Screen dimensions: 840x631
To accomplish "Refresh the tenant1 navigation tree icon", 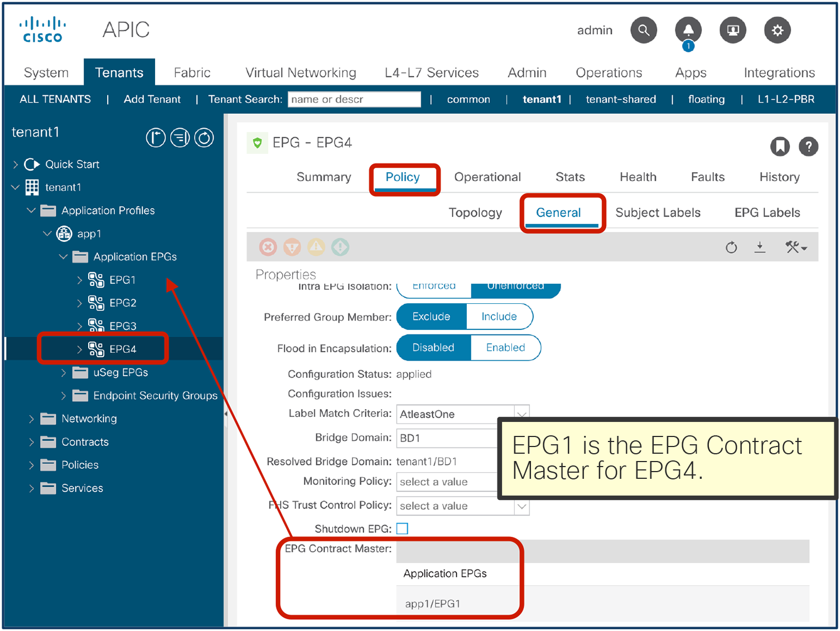I will 204,138.
